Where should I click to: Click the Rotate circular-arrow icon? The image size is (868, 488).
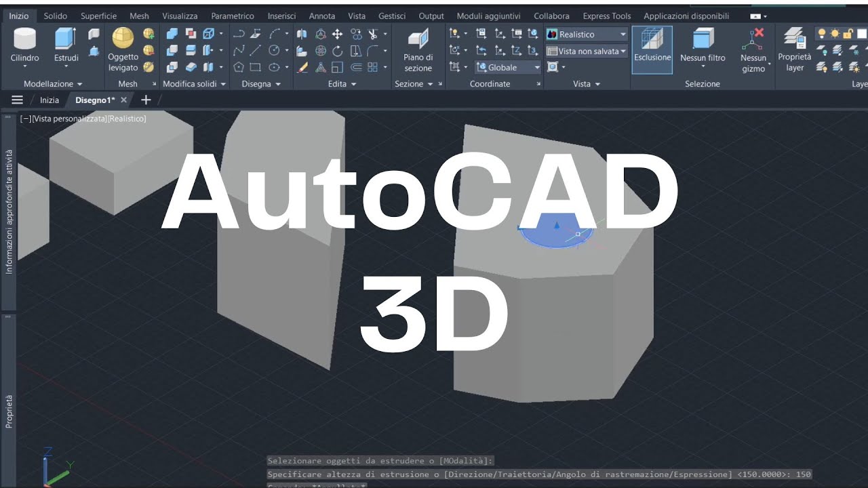(337, 51)
